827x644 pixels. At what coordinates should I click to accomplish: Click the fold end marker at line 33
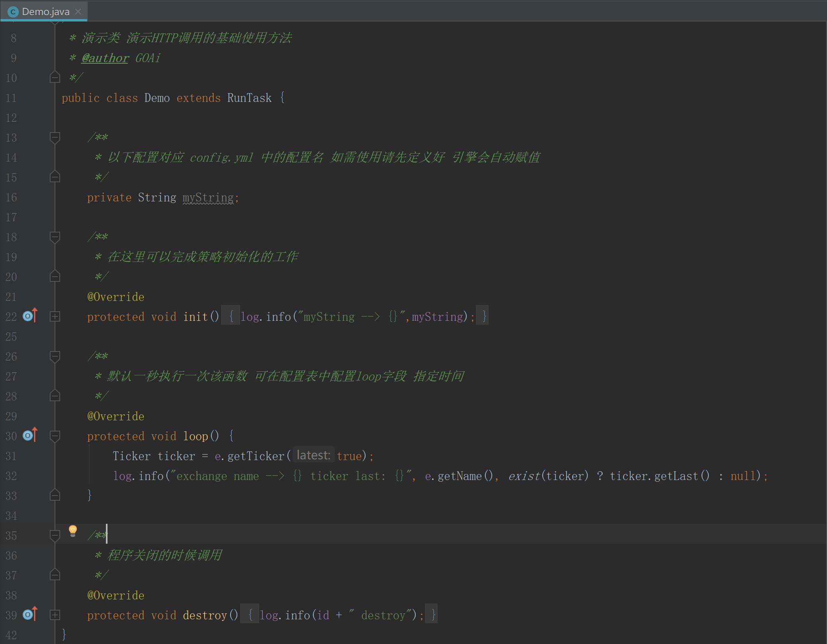(x=55, y=495)
